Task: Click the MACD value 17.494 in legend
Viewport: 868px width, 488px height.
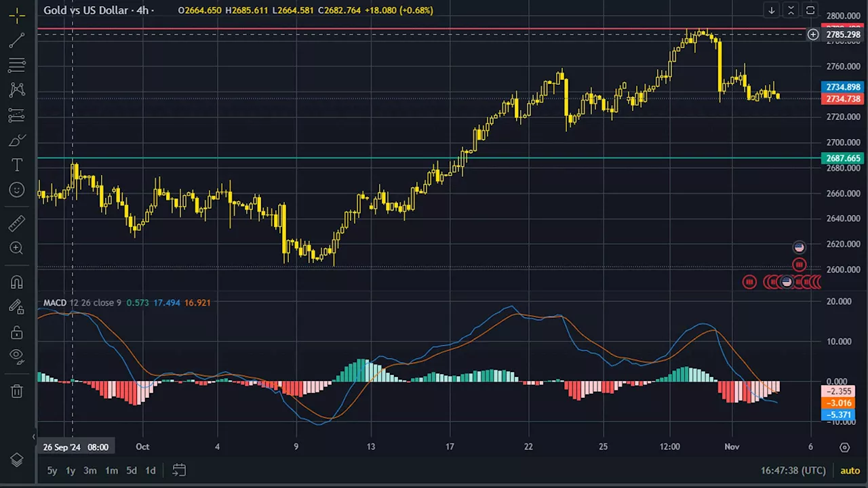Action: 166,303
